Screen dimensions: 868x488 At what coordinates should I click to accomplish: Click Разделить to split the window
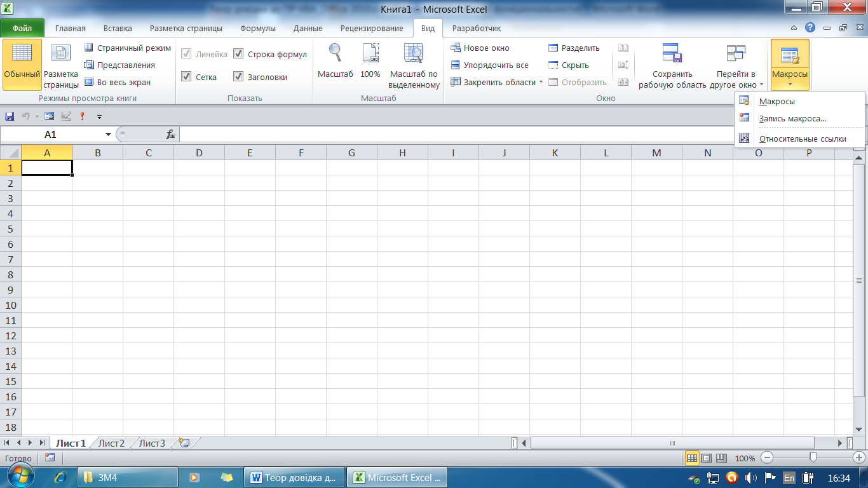(x=574, y=48)
